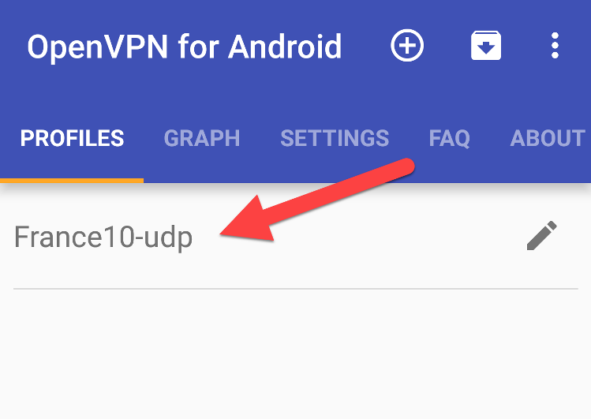Open the three-dot overflow menu
The width and height of the screenshot is (591, 419).
pyautogui.click(x=555, y=45)
